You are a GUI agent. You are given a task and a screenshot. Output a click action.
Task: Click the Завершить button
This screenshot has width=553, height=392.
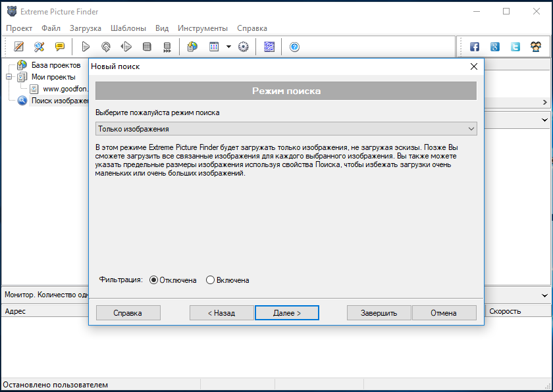point(379,313)
